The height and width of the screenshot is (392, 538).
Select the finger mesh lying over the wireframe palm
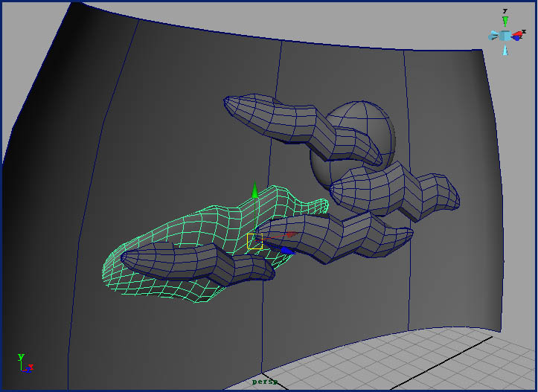(x=198, y=263)
